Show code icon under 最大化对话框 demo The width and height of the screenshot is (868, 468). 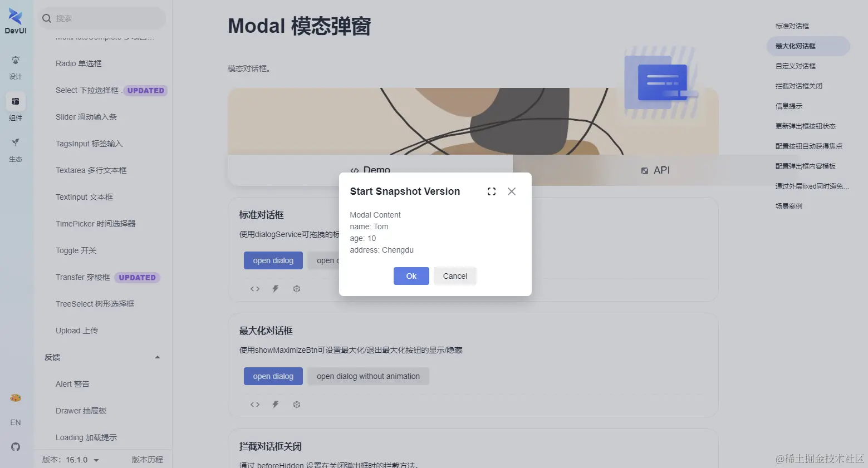click(255, 405)
